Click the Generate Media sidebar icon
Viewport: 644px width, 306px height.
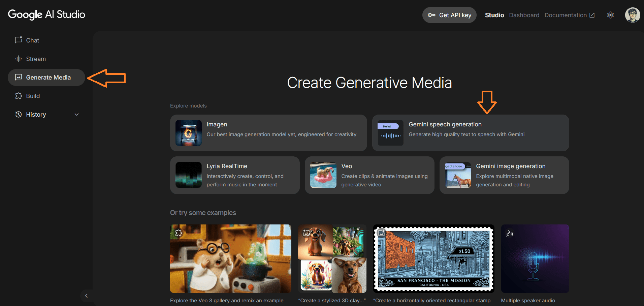(x=19, y=77)
